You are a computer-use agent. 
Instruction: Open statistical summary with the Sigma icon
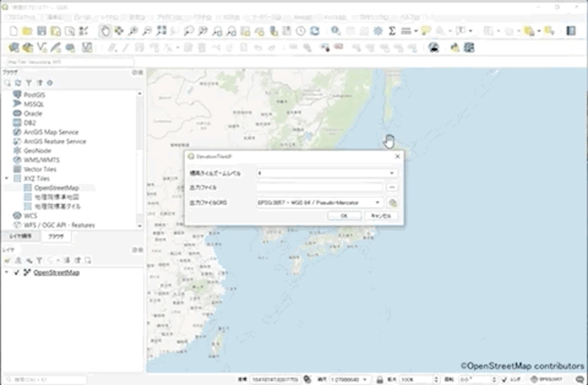(x=392, y=31)
